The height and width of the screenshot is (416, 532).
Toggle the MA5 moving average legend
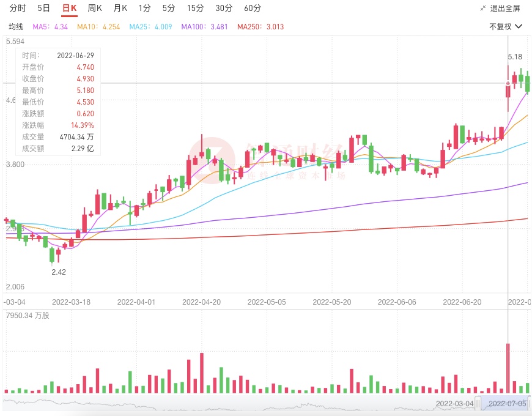[50, 27]
